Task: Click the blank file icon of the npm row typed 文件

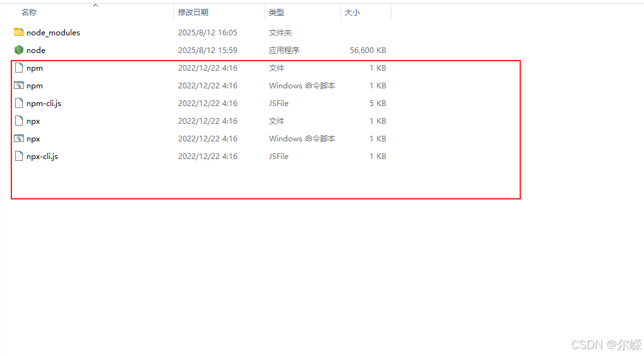Action: (18, 68)
